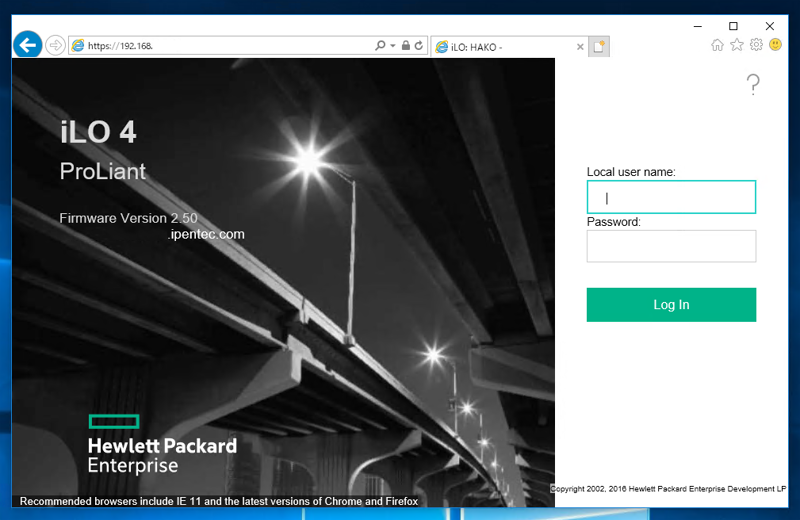Refresh the page using the reload icon
Viewport: 800px width, 520px height.
(419, 45)
